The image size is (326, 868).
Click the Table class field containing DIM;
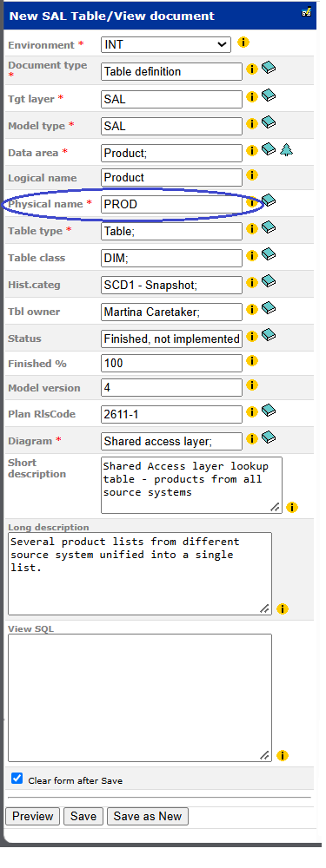click(x=171, y=258)
